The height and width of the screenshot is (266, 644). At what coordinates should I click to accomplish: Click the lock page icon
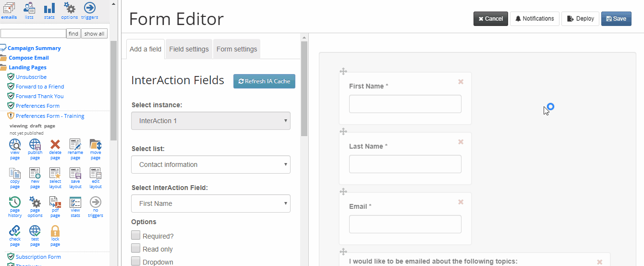click(x=55, y=230)
